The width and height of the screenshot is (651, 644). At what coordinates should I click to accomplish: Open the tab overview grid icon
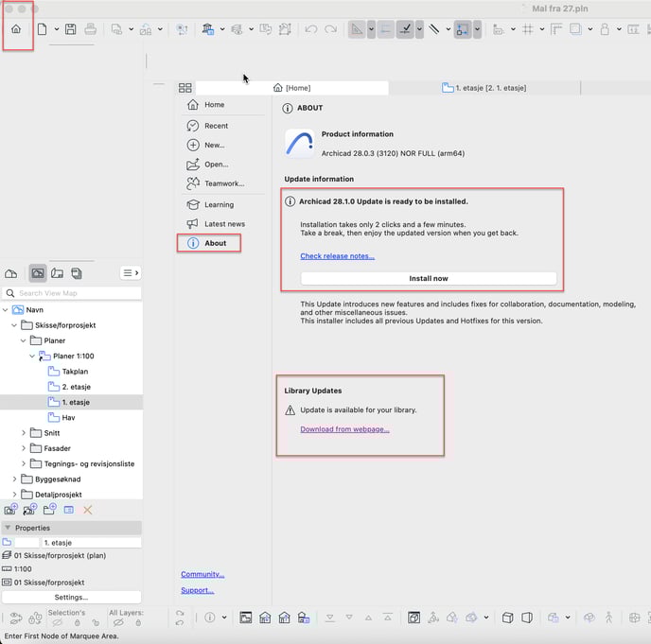(185, 88)
